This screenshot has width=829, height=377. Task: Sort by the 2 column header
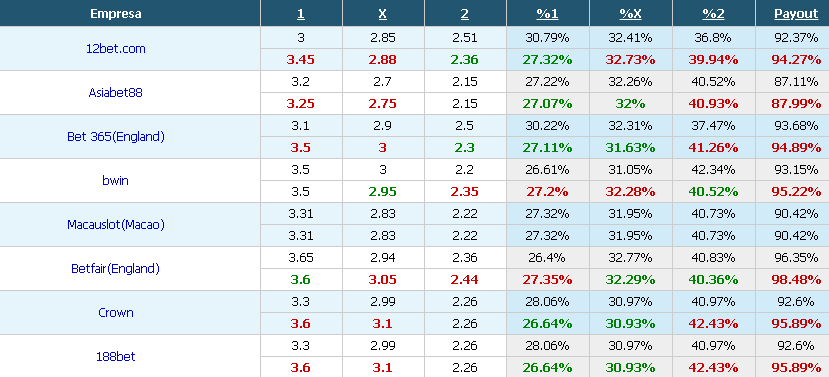tap(465, 14)
